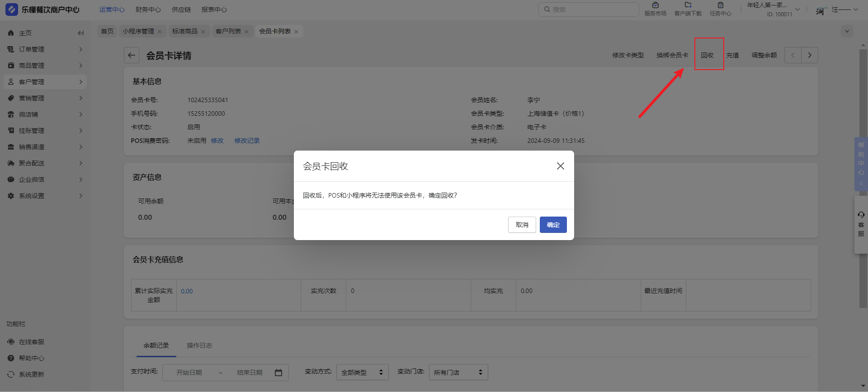
Task: Open the 变动门店 所有门店 dropdown
Action: click(x=458, y=372)
